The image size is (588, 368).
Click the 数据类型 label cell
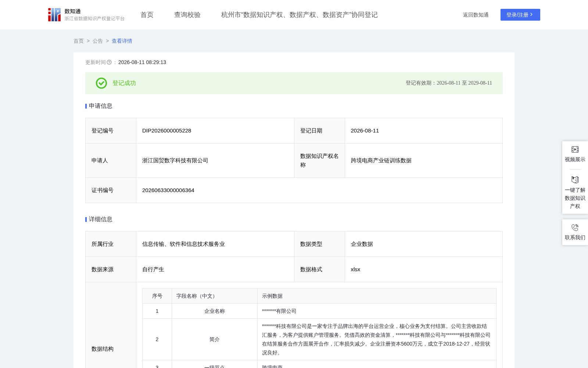click(319, 244)
